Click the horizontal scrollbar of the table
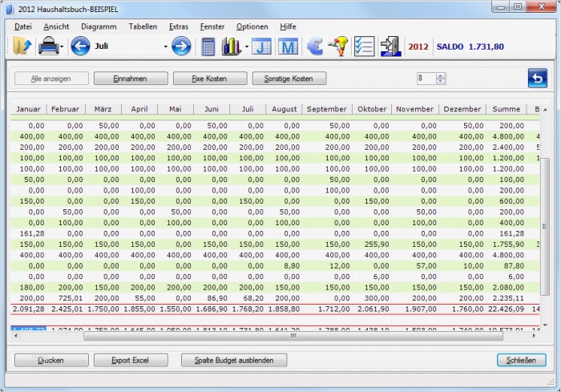The image size is (561, 392). (x=293, y=336)
